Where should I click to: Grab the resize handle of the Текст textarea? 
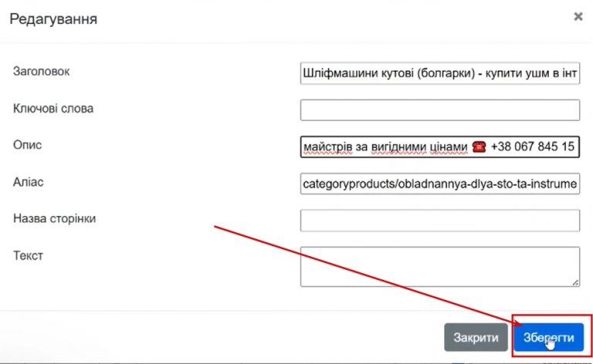[575, 282]
